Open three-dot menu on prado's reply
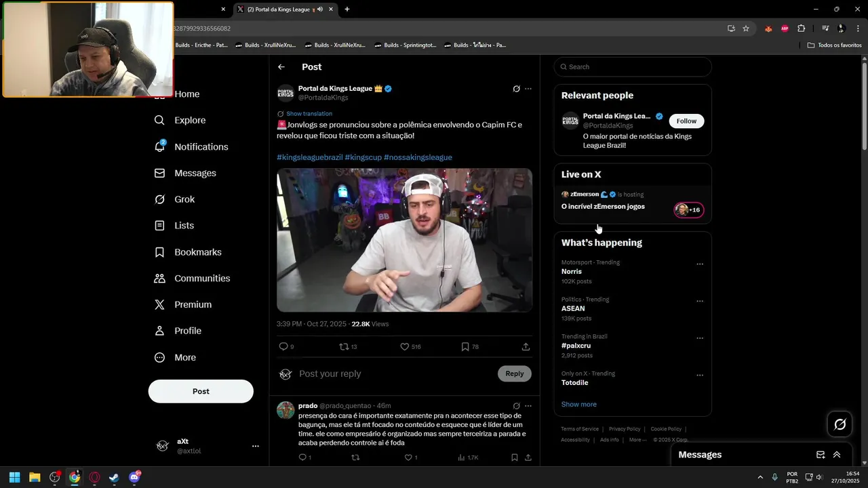 pos(528,406)
